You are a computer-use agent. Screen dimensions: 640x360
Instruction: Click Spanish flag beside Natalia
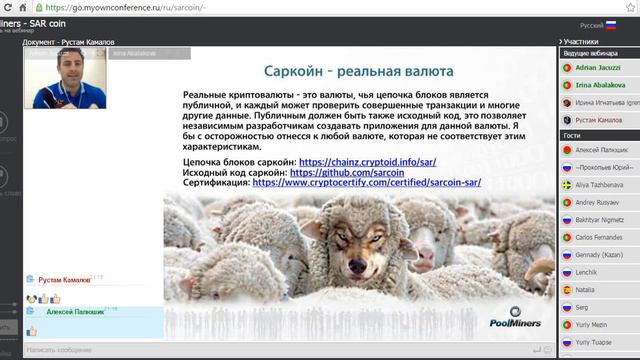(x=567, y=290)
